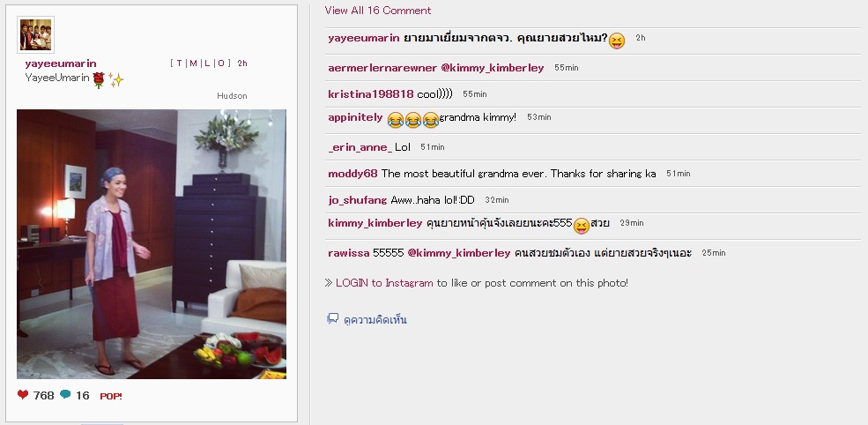The height and width of the screenshot is (425, 868).
Task: Click the double-arrow icon before LOGIN
Action: pyautogui.click(x=329, y=282)
